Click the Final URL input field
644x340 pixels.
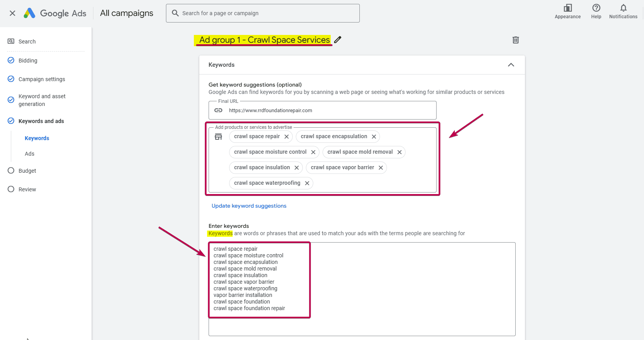coord(330,111)
